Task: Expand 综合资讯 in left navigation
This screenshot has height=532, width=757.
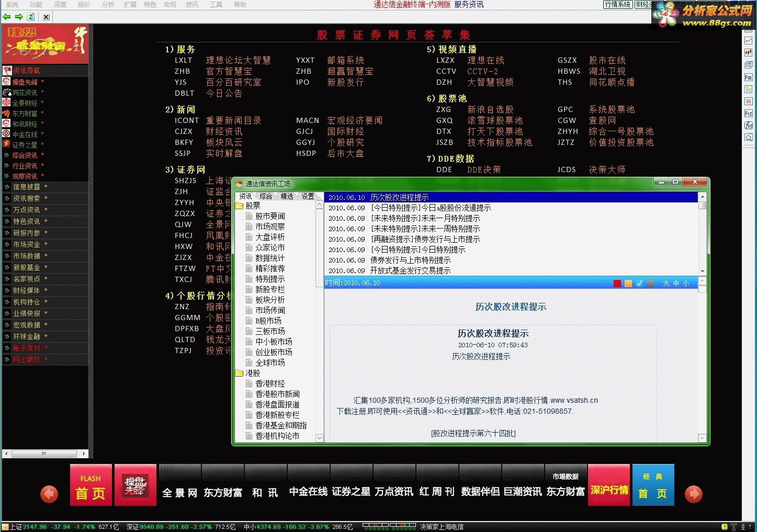Action: pos(7,155)
